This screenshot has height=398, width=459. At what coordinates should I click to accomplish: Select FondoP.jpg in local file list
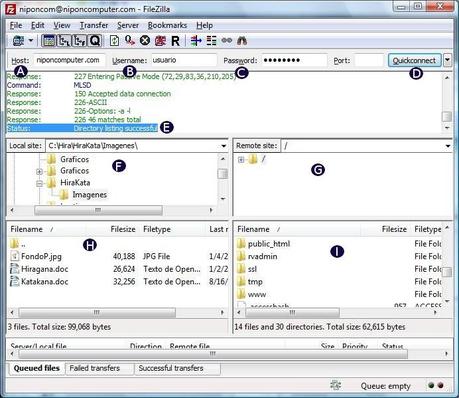[41, 256]
